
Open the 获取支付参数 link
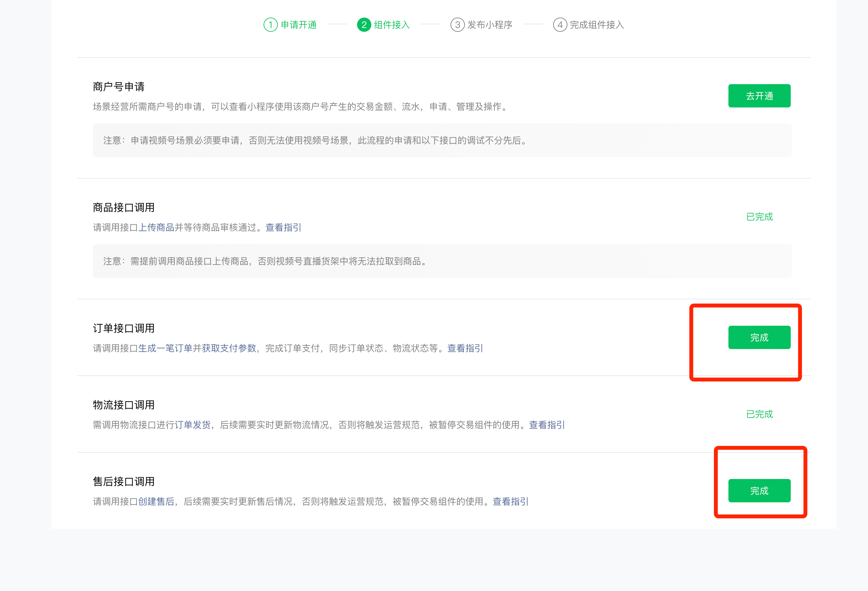tap(229, 348)
